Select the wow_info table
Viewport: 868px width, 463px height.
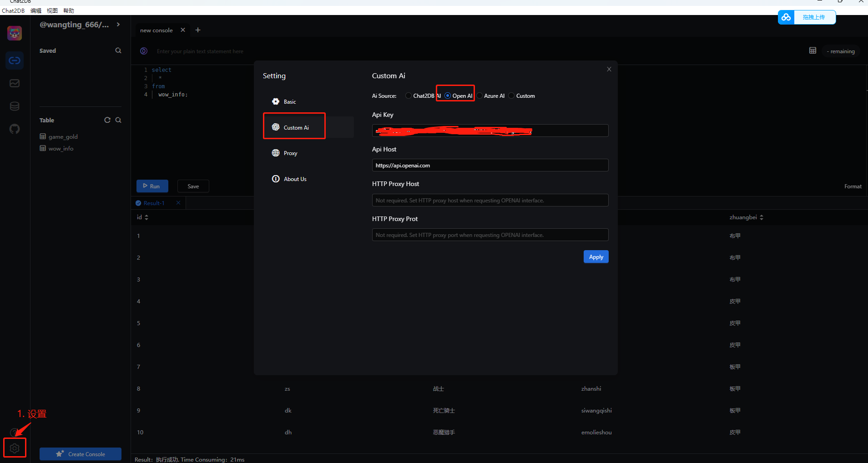(61, 148)
